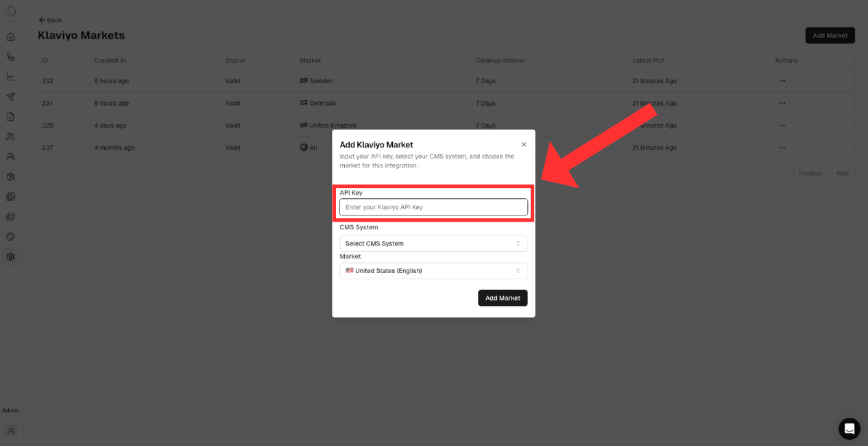
Task: Click the 4 months ago cell
Action: 114,148
